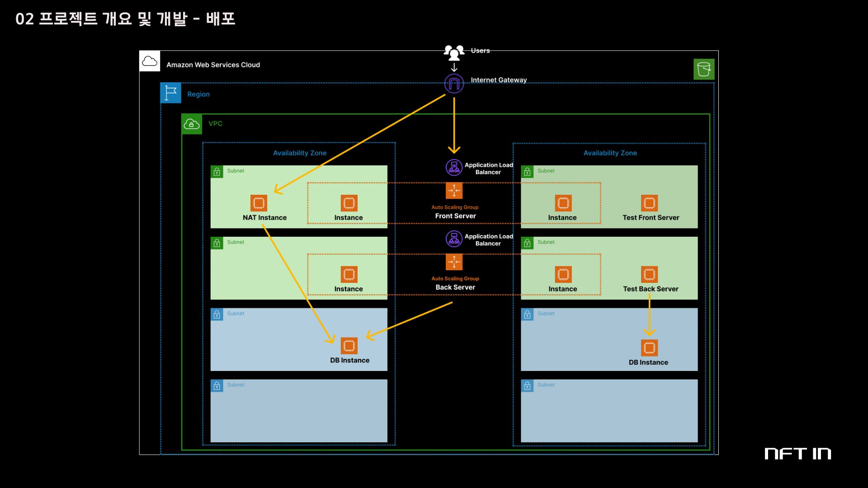Click the green S3 bucket icon
Screen dimensions: 868x488
point(704,69)
